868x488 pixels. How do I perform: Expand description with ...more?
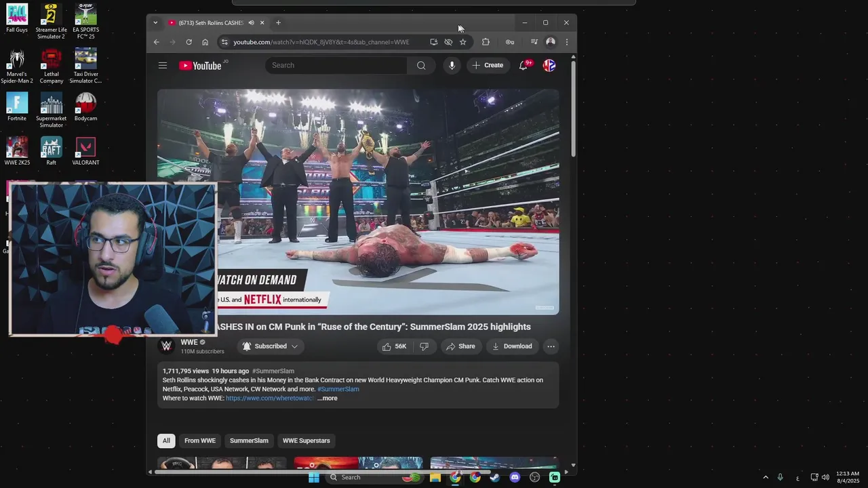[x=327, y=398]
